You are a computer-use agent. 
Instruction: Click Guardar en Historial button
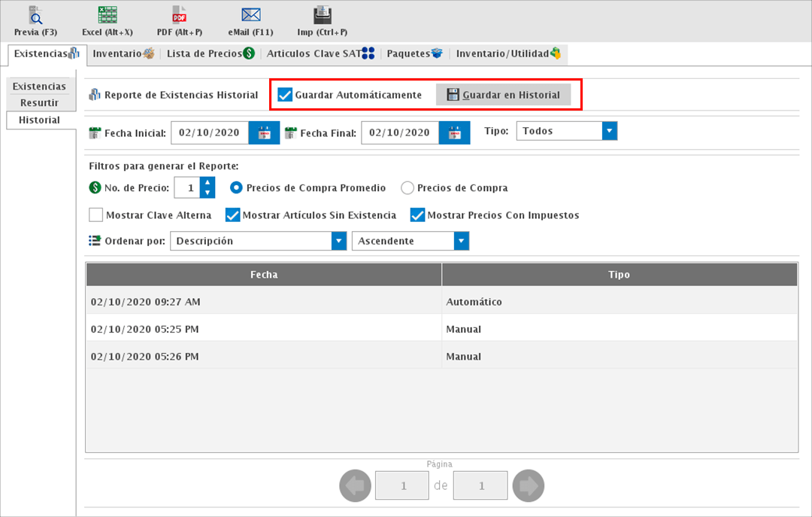coord(503,95)
